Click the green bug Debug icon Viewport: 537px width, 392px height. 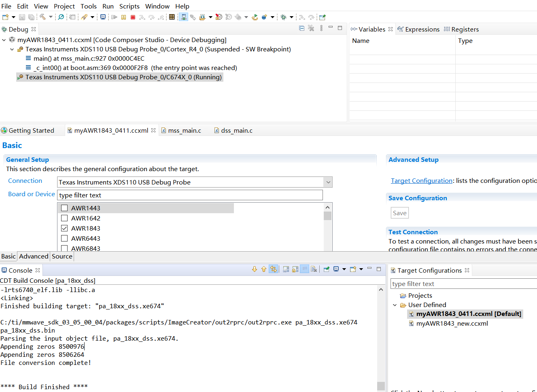point(283,17)
